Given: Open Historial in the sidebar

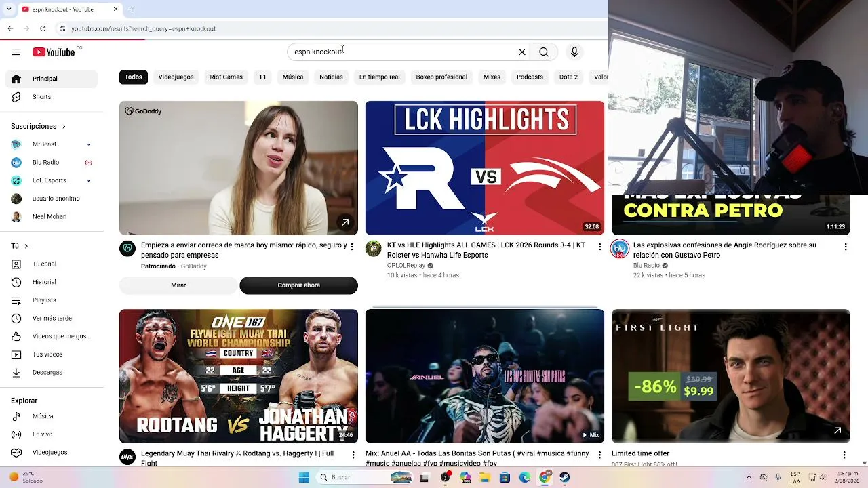Looking at the screenshot, I should point(52,282).
